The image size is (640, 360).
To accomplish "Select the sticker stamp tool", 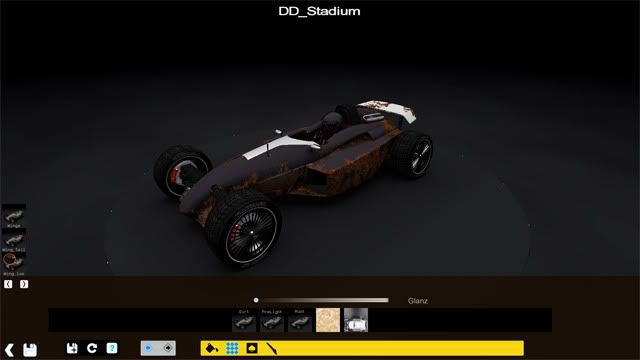I will coord(252,348).
